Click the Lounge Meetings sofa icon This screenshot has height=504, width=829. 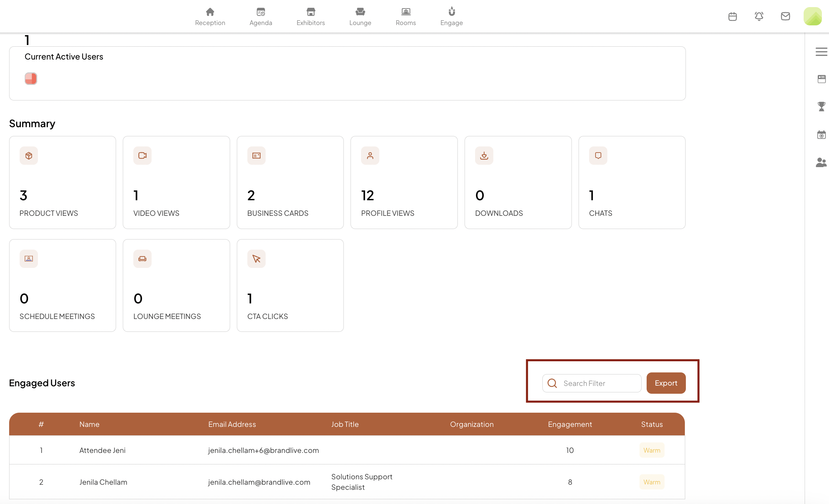pos(142,259)
